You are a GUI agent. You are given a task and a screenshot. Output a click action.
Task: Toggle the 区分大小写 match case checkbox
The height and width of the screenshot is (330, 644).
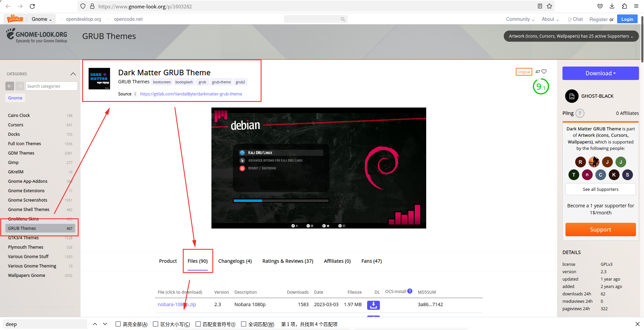155,324
